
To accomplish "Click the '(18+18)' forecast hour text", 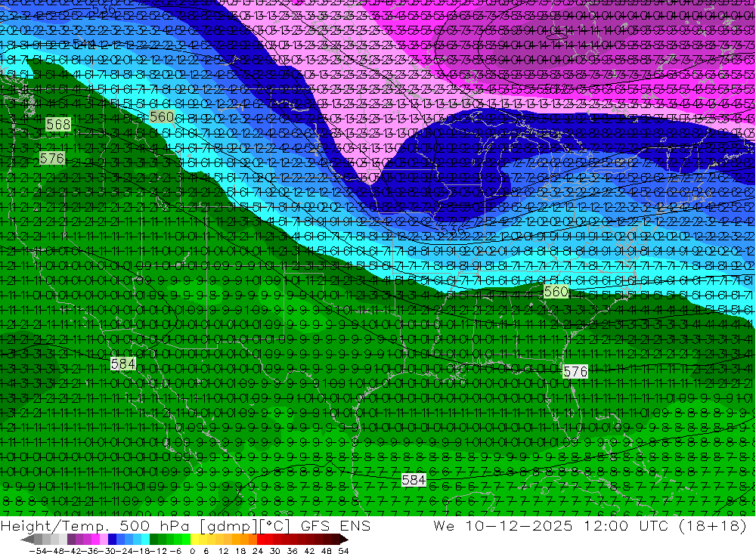I will point(714,526).
